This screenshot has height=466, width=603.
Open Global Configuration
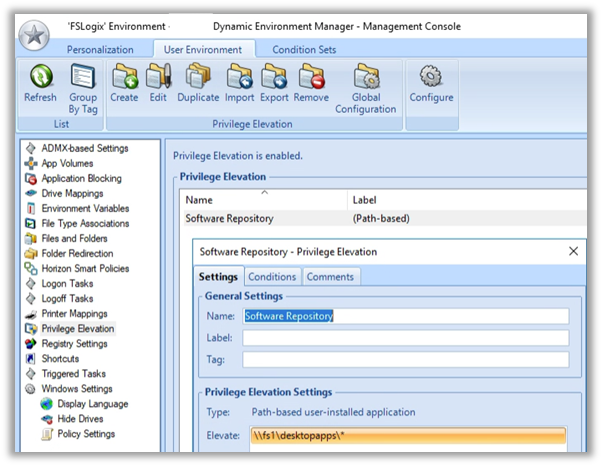pyautogui.click(x=365, y=77)
